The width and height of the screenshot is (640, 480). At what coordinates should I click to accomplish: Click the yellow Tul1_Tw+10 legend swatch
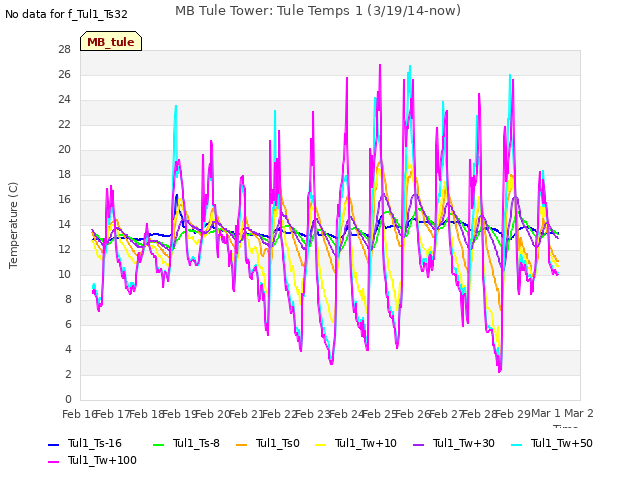320,444
